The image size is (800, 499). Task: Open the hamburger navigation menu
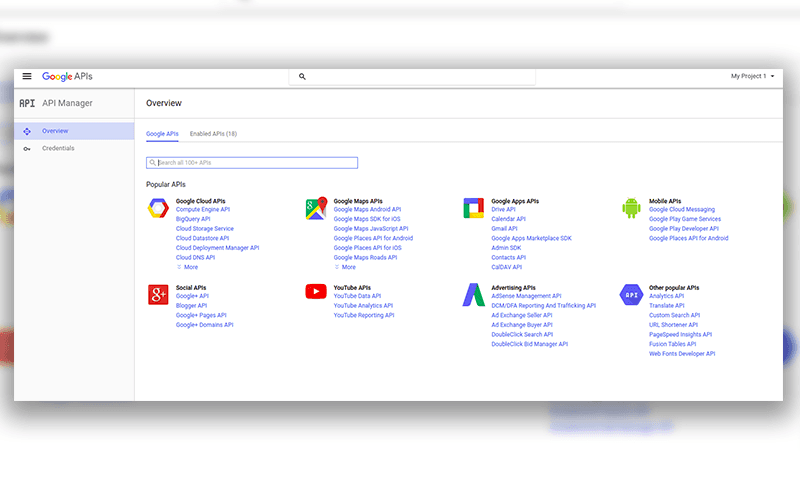tap(27, 76)
